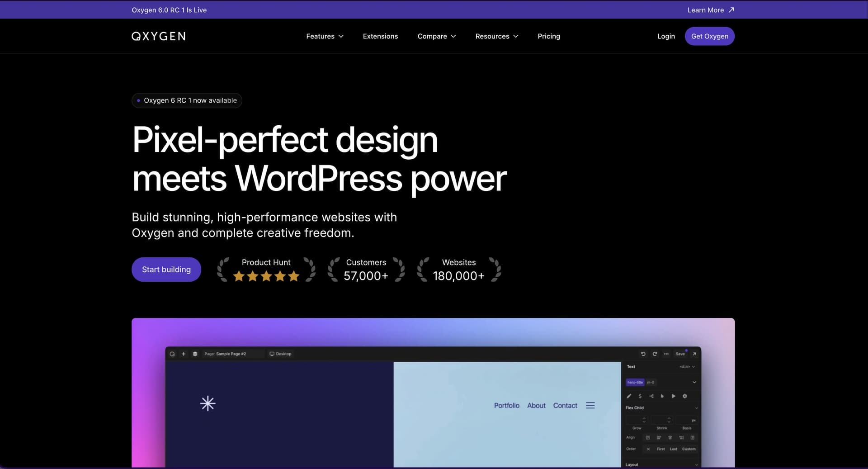Expand the Compare dropdown menu

[437, 36]
